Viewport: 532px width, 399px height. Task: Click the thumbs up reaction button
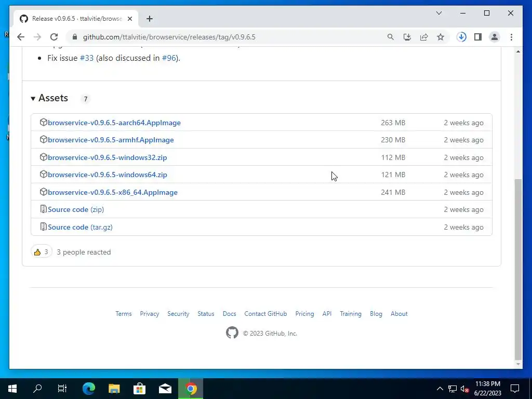click(x=42, y=252)
